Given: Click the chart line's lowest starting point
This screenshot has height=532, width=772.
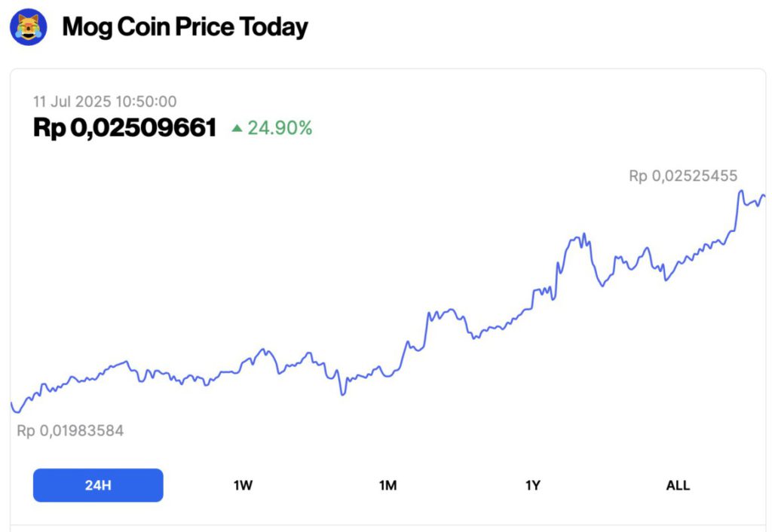Looking at the screenshot, I should [17, 412].
